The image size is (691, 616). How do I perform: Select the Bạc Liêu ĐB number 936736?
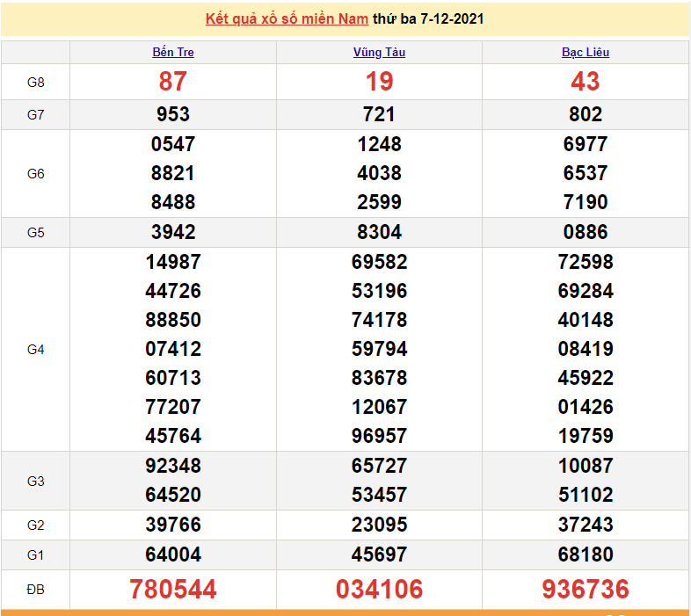586,589
